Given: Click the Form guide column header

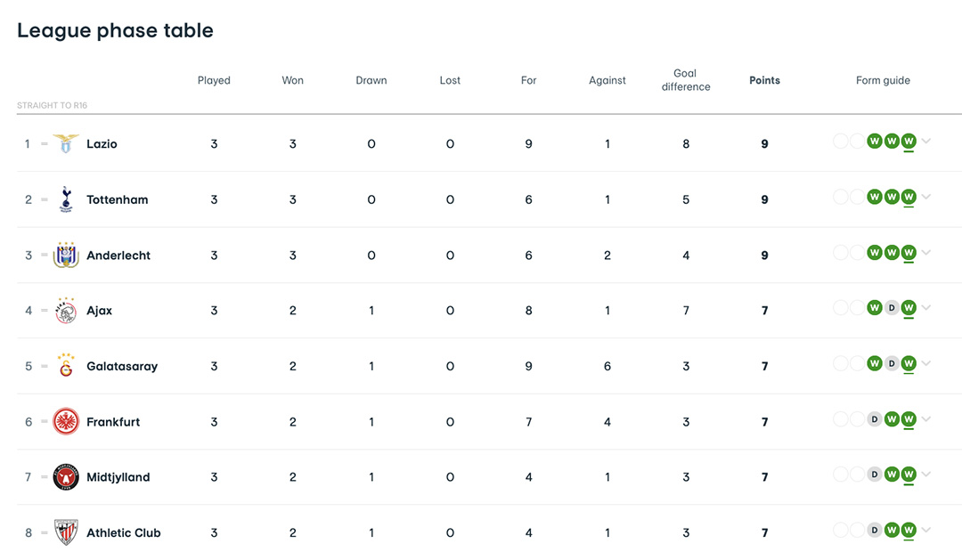Looking at the screenshot, I should click(883, 80).
